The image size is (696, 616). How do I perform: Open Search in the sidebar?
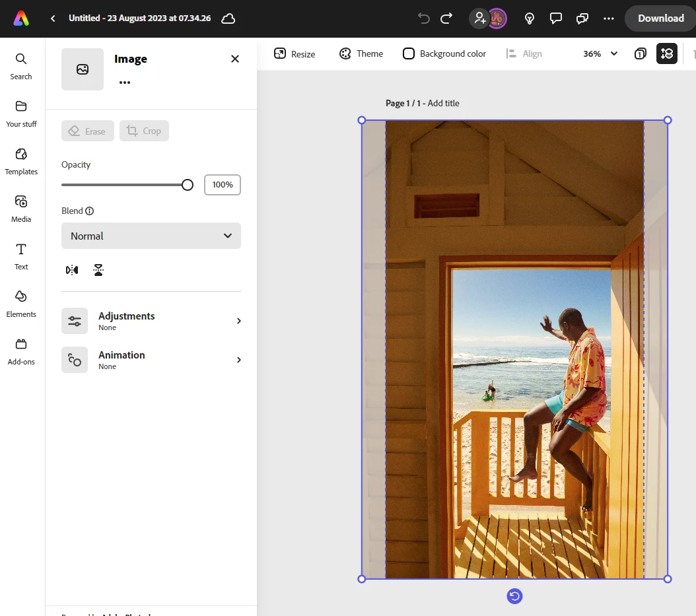(21, 67)
